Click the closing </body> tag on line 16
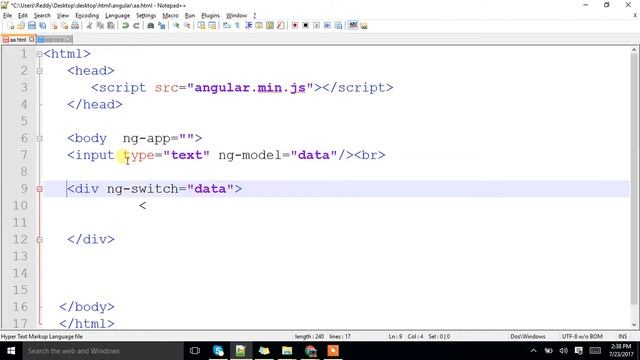Screen dimensions: 640x360 tap(87, 307)
